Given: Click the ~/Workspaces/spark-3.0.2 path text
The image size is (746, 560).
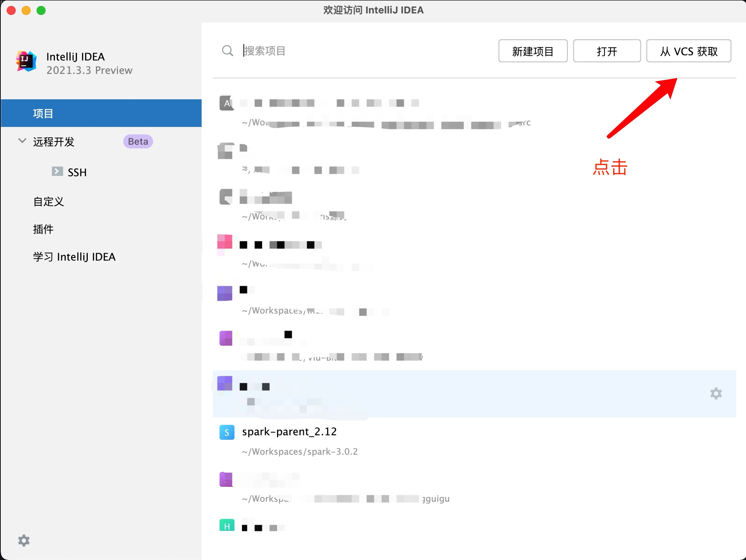Looking at the screenshot, I should (299, 452).
